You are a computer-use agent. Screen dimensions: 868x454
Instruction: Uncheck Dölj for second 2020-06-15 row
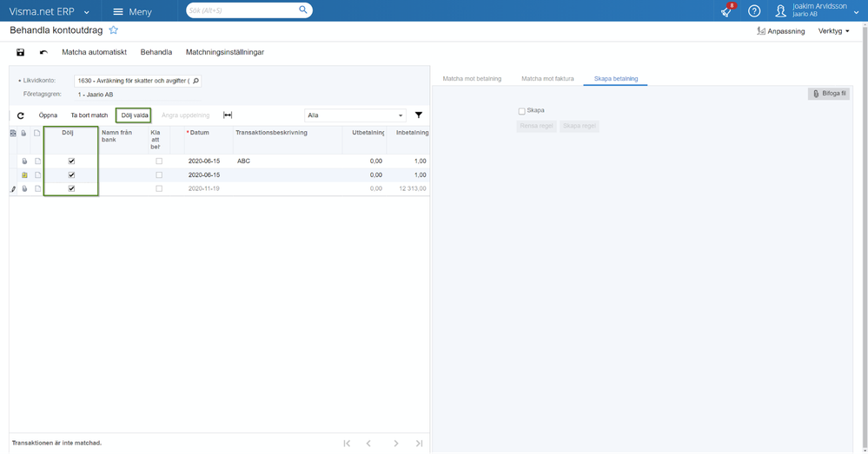(x=71, y=174)
